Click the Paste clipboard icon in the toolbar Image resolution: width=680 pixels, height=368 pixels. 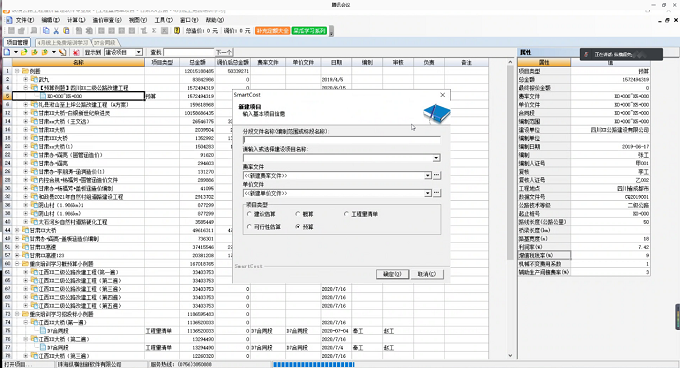coord(66,30)
